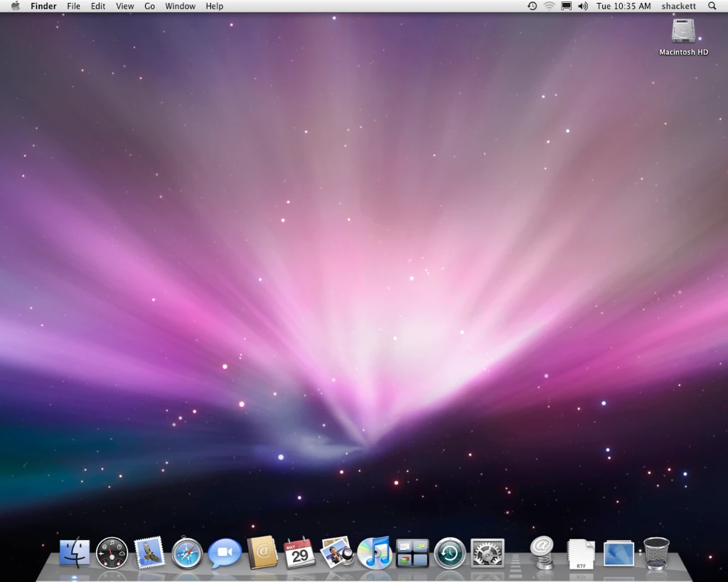Open the RTF document in the Dock
The image size is (728, 582).
click(x=580, y=552)
